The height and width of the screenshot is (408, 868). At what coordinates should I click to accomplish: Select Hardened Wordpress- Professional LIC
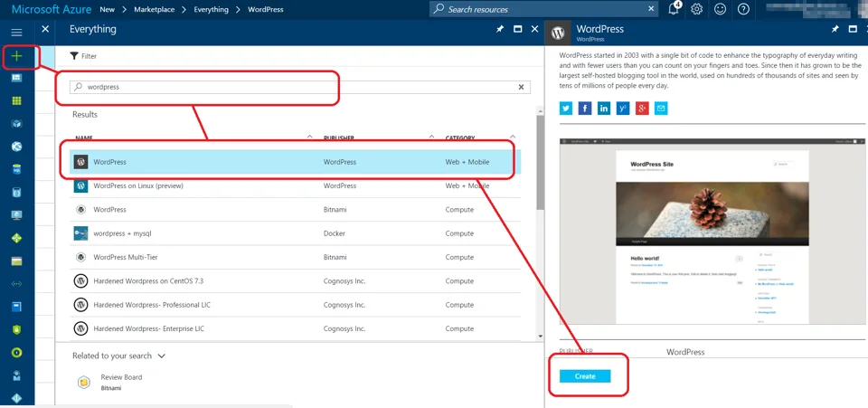(x=295, y=305)
